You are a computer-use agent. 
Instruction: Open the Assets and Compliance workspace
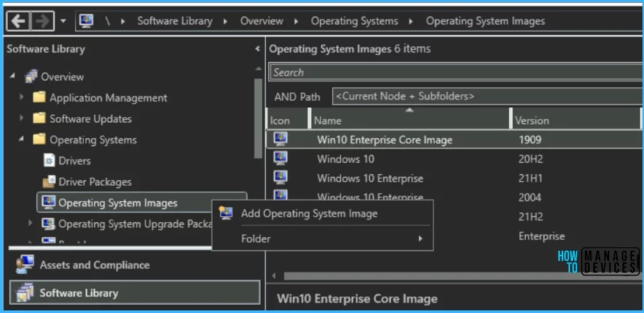[135, 265]
